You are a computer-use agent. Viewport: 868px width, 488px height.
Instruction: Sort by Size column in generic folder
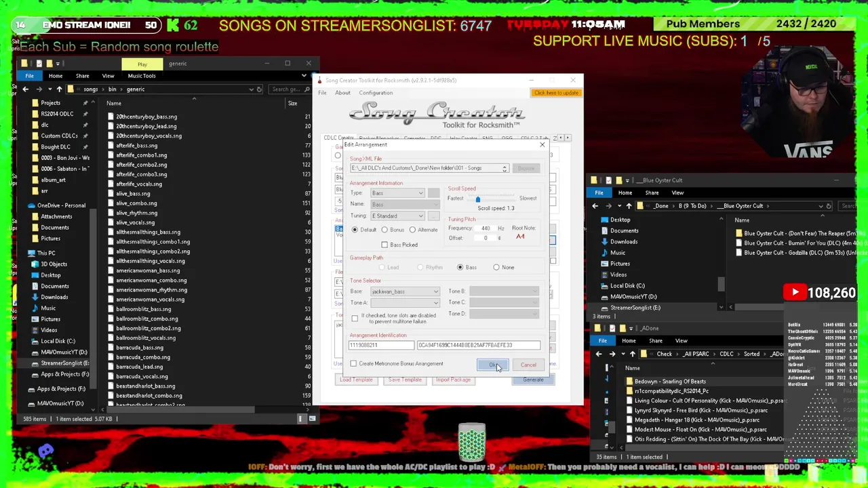pos(292,104)
